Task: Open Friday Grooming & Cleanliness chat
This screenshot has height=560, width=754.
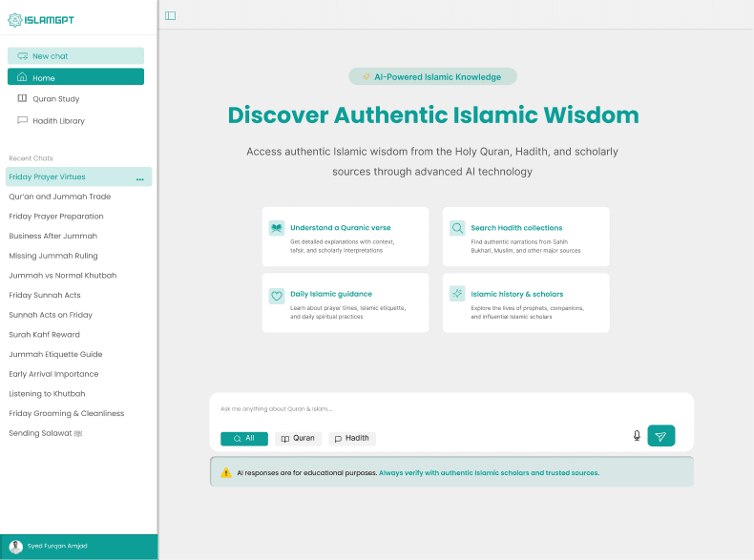Action: coord(67,413)
